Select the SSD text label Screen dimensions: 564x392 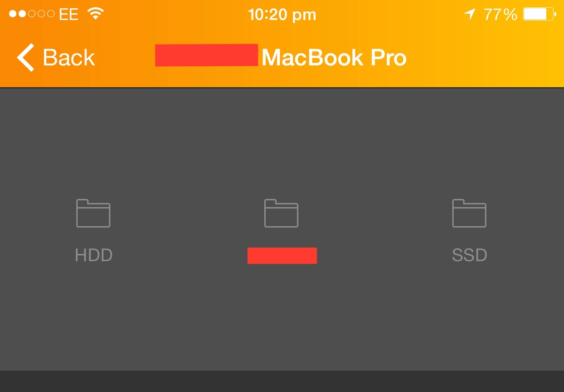pos(470,255)
